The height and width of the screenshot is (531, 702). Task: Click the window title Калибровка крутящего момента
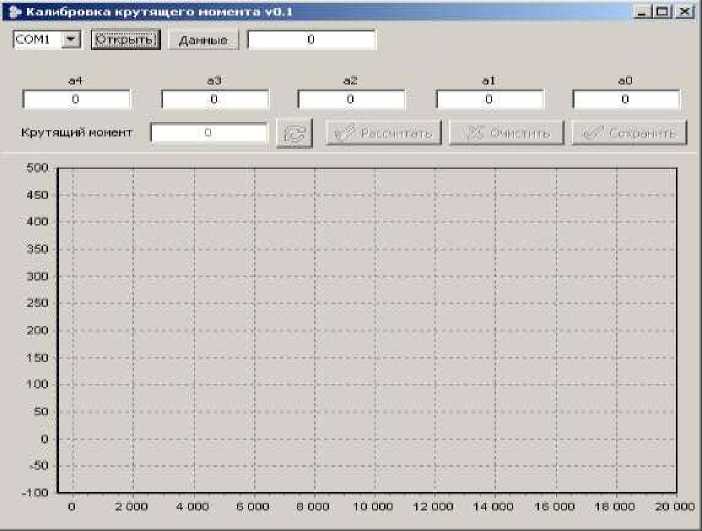click(x=159, y=12)
